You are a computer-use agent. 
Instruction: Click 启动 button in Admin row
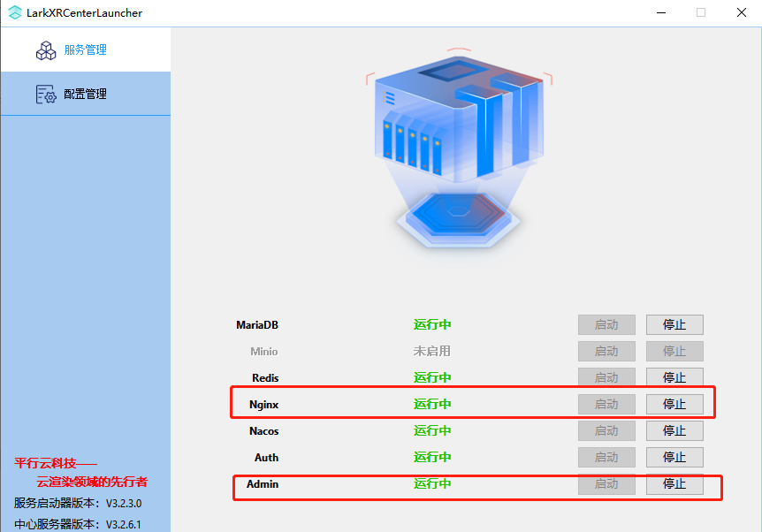click(606, 483)
